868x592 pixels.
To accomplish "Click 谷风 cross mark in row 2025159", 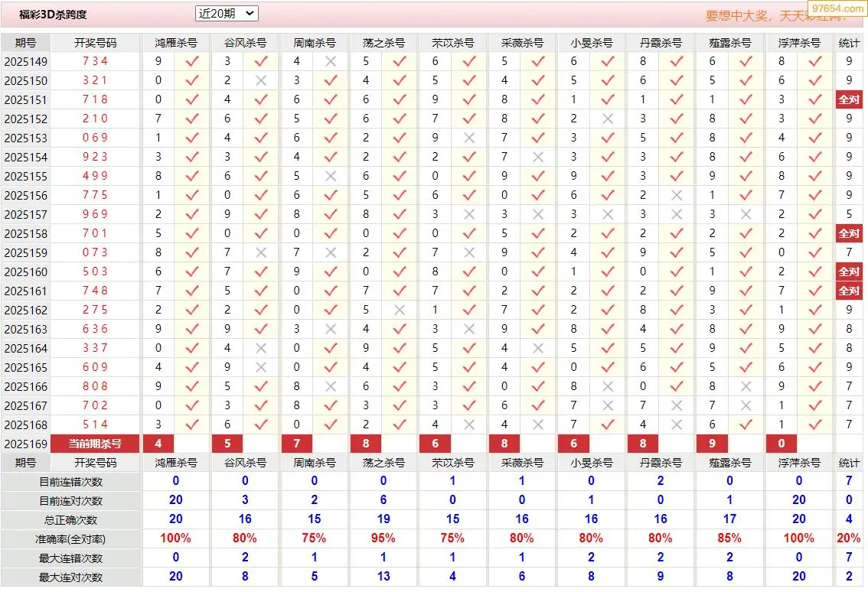I will pos(261,253).
